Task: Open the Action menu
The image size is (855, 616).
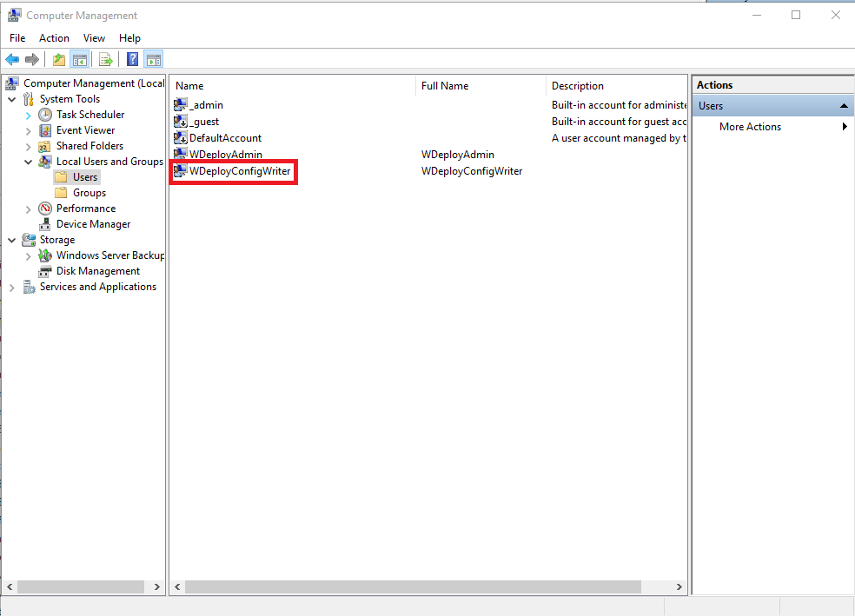Action: click(54, 38)
